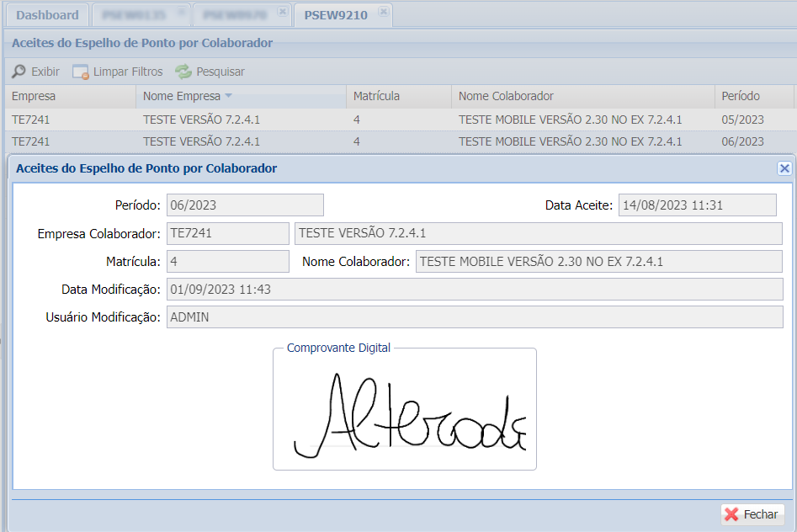Close the dialog with the X icon
Viewport: 797px width, 532px height.
point(784,168)
